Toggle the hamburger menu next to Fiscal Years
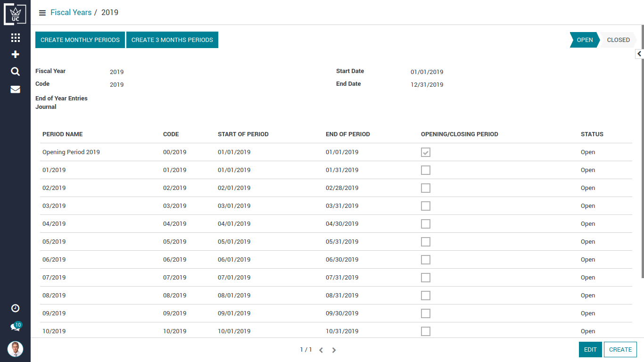The width and height of the screenshot is (644, 362). pyautogui.click(x=42, y=13)
